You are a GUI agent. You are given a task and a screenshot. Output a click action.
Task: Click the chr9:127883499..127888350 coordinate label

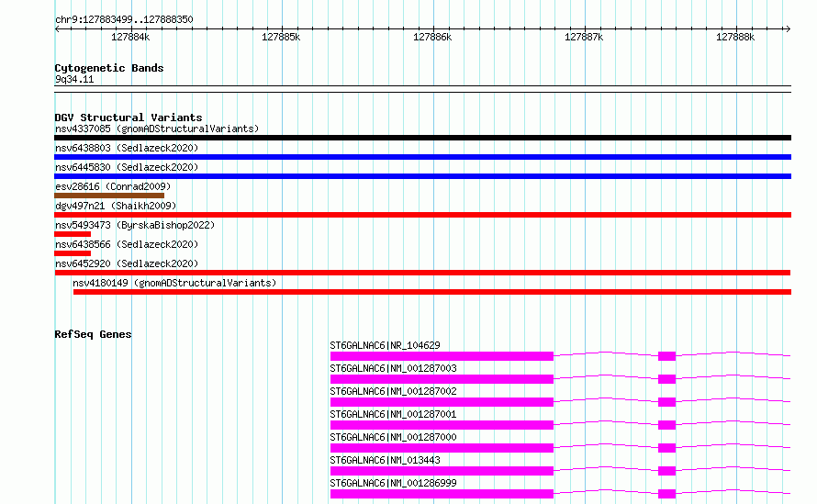[x=124, y=20]
